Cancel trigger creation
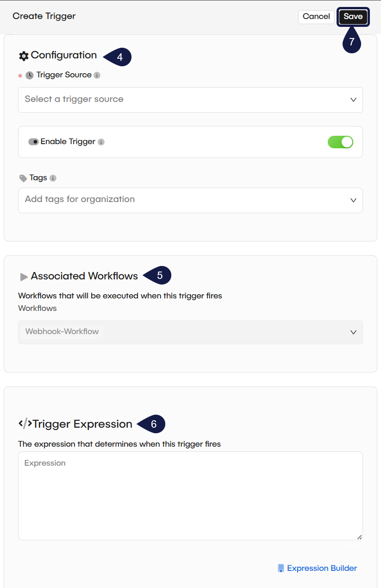 [316, 17]
